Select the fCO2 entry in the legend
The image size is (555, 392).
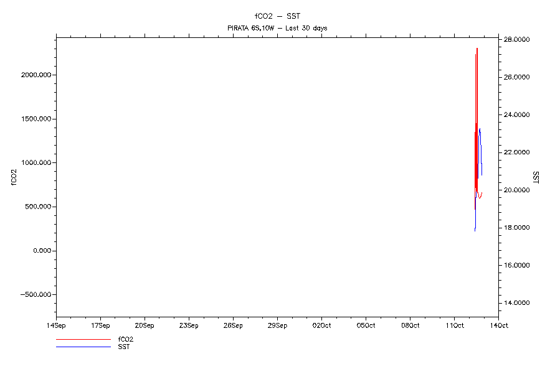(x=125, y=340)
